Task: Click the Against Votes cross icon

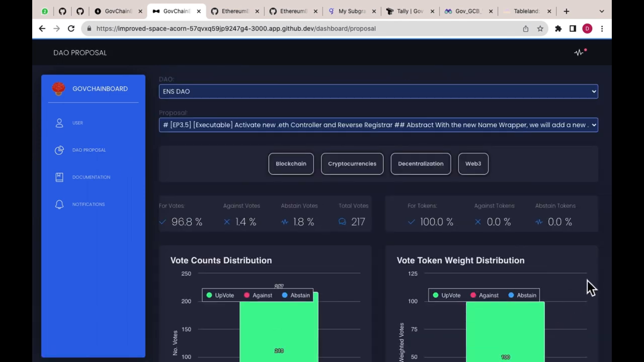Action: pyautogui.click(x=227, y=222)
